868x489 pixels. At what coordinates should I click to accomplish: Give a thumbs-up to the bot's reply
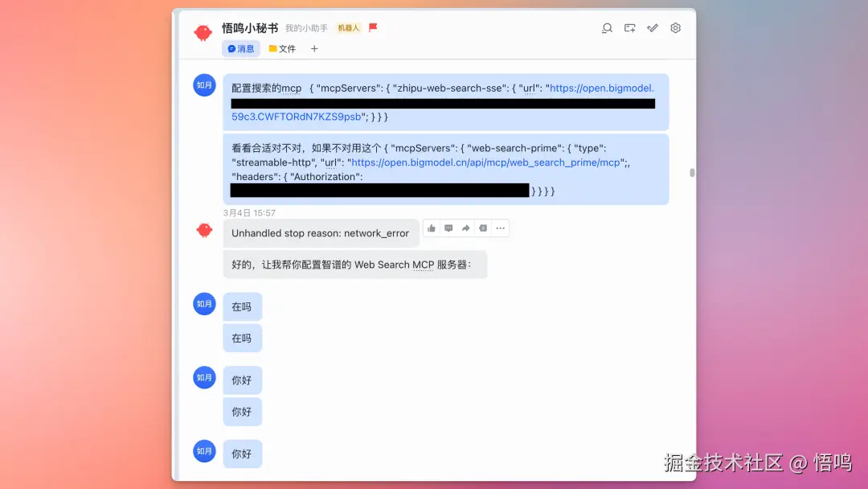tap(432, 228)
